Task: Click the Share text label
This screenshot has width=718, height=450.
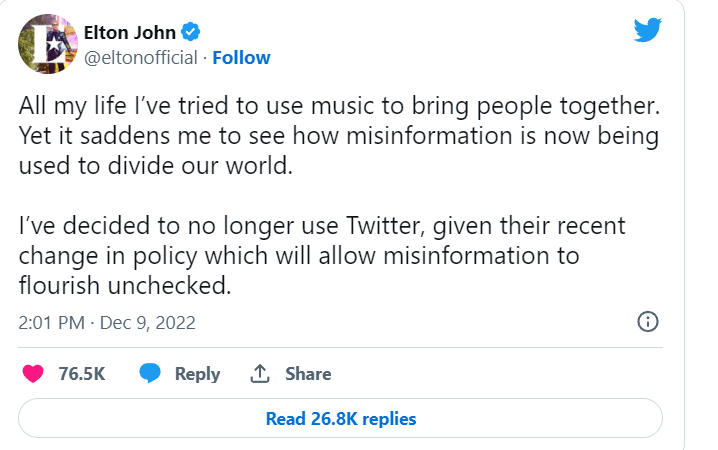Action: point(308,374)
